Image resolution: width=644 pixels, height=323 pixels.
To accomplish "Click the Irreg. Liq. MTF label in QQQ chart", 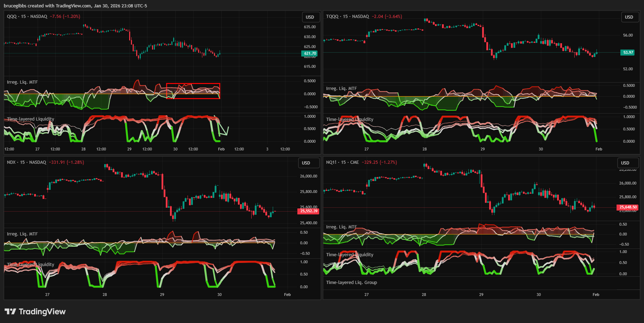I will coord(22,82).
